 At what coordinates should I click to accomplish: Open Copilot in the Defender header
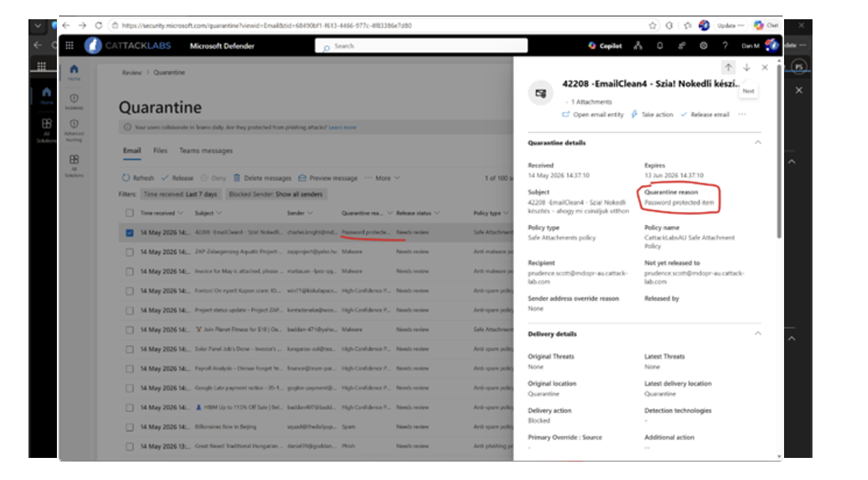click(x=605, y=46)
